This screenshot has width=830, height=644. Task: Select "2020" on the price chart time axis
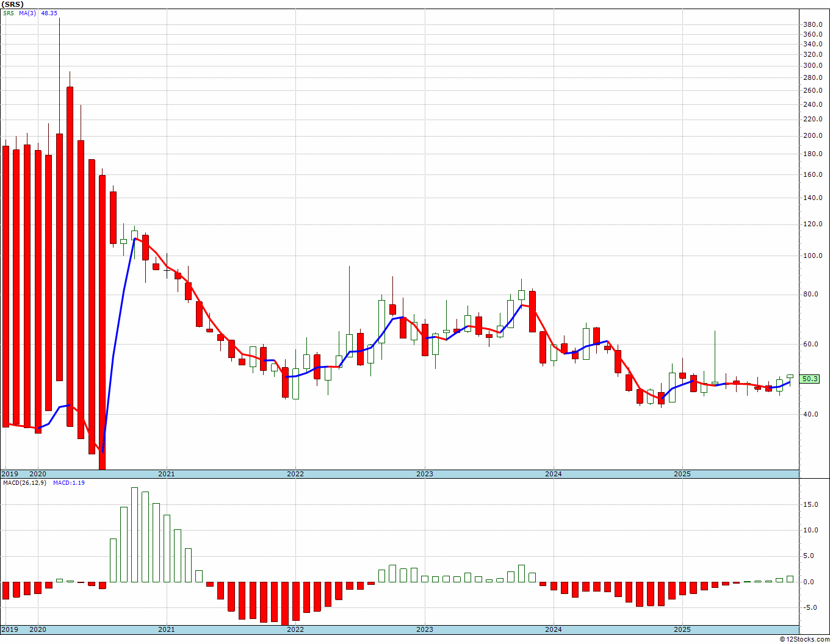click(38, 474)
